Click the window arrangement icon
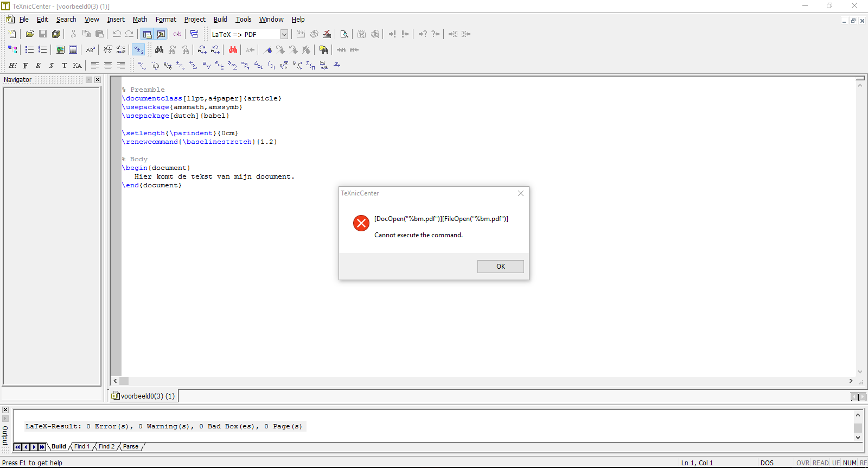Image resolution: width=868 pixels, height=468 pixels. (194, 34)
